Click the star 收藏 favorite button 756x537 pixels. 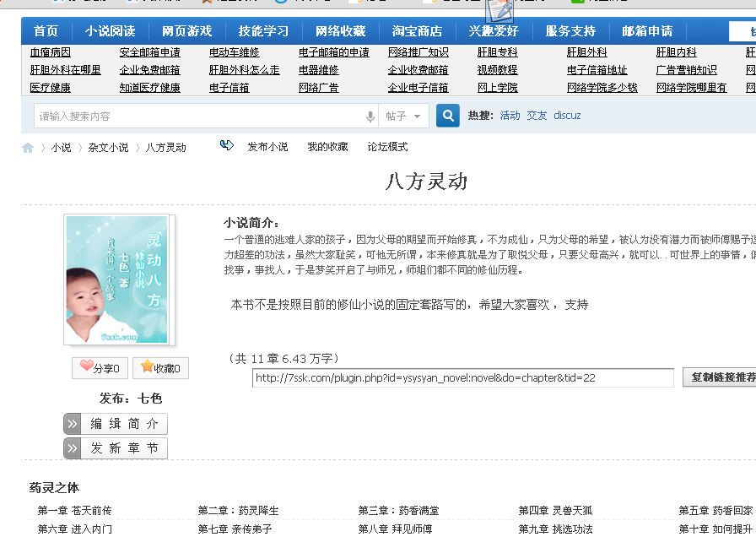coord(159,367)
